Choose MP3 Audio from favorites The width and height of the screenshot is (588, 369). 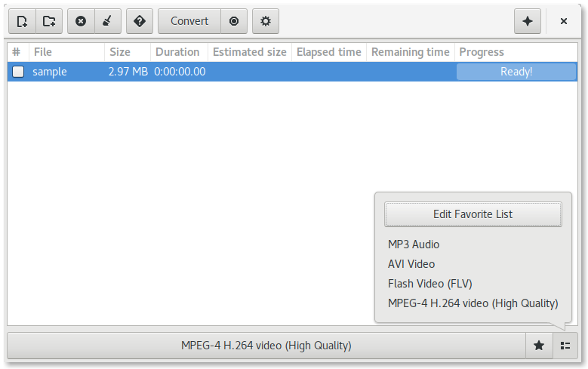(414, 244)
